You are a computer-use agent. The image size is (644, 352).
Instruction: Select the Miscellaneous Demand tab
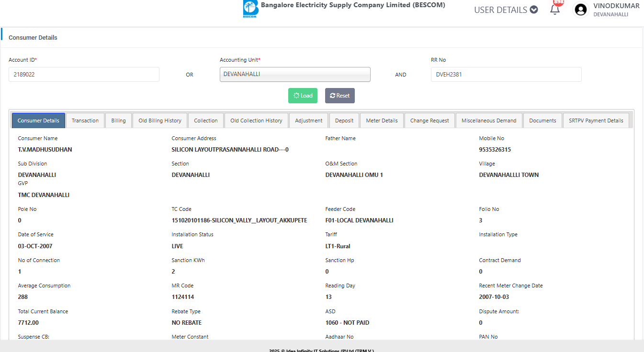pyautogui.click(x=489, y=121)
